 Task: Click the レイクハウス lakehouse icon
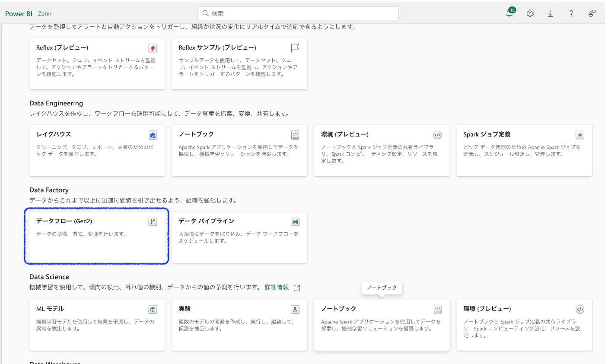click(153, 135)
